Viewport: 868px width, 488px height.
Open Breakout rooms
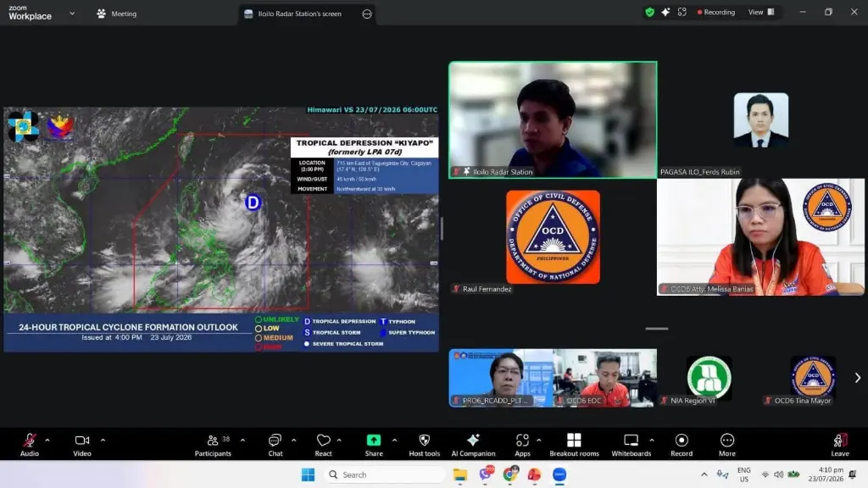(574, 445)
